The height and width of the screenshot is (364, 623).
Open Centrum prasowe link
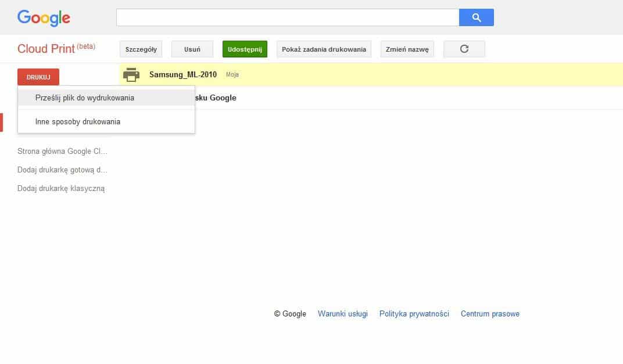pyautogui.click(x=490, y=313)
